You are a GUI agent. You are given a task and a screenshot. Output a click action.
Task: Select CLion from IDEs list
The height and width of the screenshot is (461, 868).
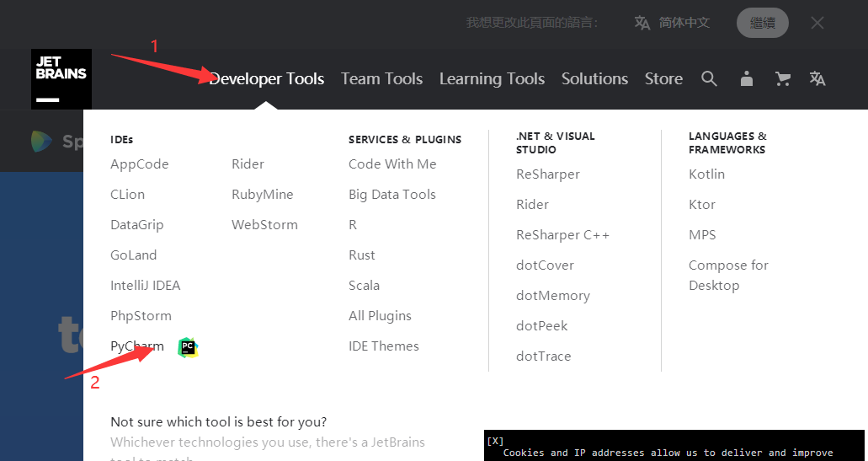(x=127, y=195)
